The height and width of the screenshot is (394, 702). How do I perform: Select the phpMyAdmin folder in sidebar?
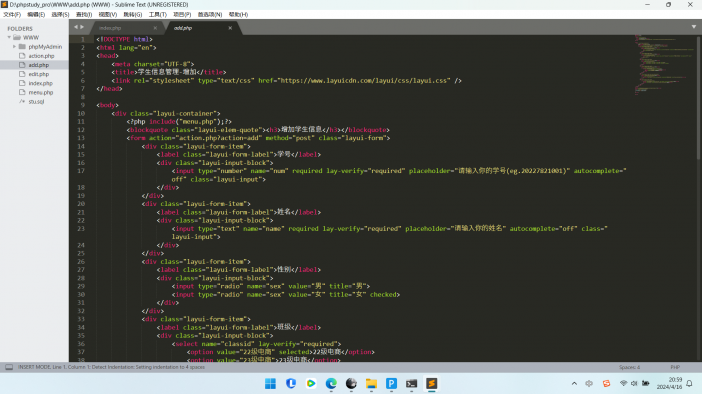(x=45, y=47)
